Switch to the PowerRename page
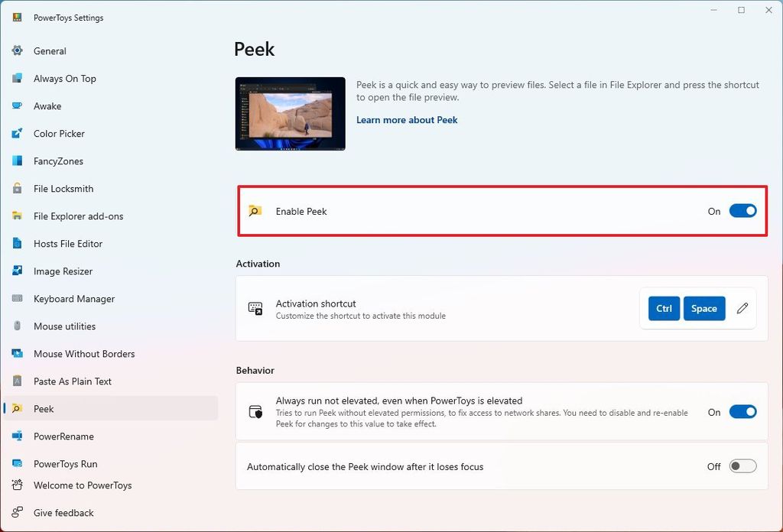This screenshot has height=532, width=783. [x=63, y=436]
